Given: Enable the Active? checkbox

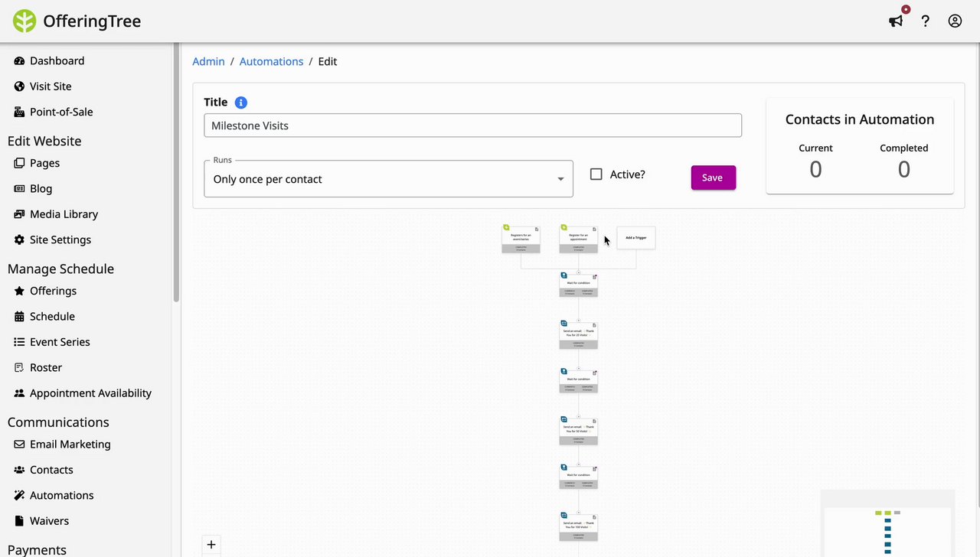Looking at the screenshot, I should (596, 174).
